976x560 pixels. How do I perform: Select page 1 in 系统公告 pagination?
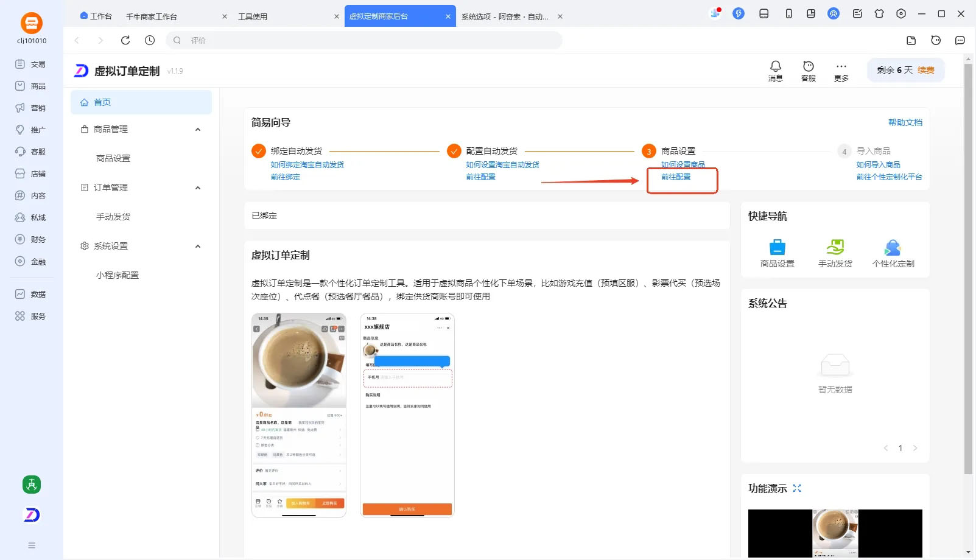coord(901,448)
